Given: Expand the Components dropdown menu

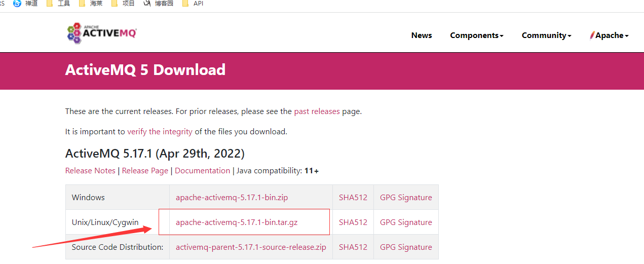Looking at the screenshot, I should tap(476, 35).
